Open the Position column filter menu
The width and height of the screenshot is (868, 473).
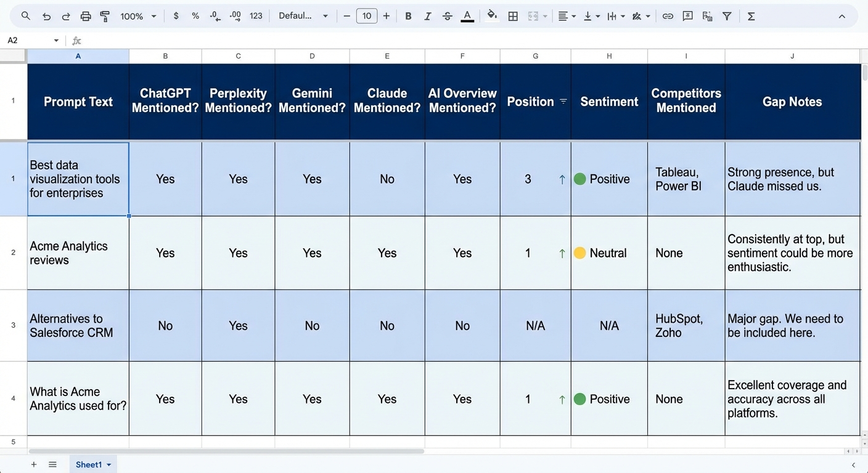click(563, 102)
